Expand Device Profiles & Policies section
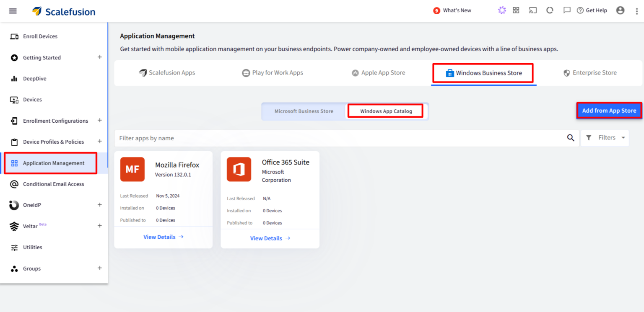This screenshot has height=312, width=644. point(100,142)
